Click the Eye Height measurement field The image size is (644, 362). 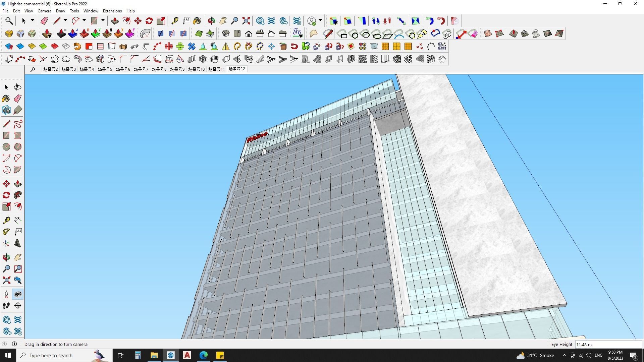pyautogui.click(x=608, y=345)
